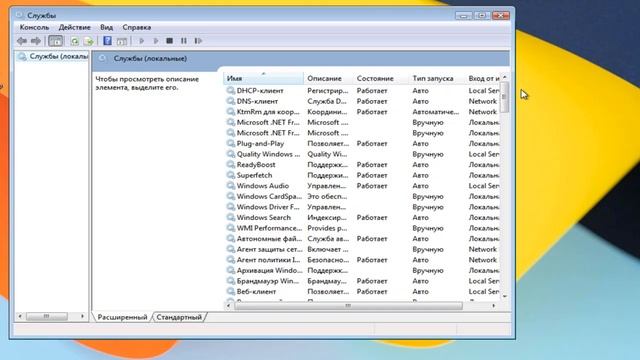Select the Quality Windows service icon
Image resolution: width=640 pixels, height=360 pixels.
[231, 154]
